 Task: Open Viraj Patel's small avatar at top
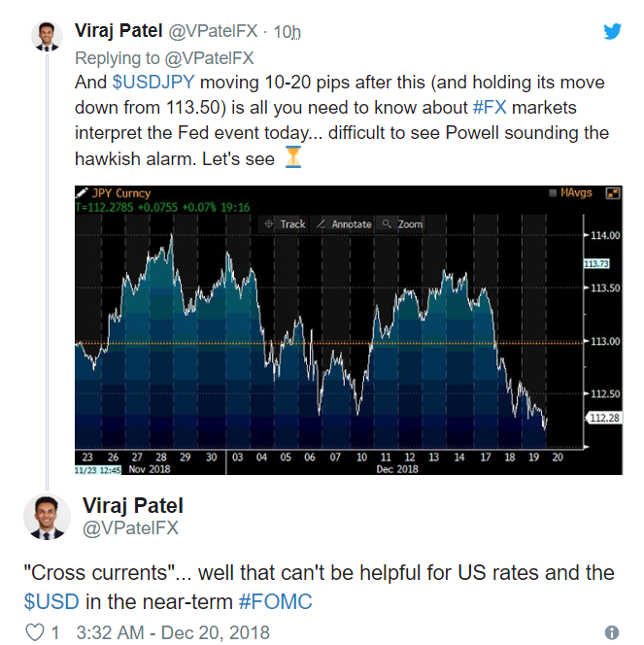pyautogui.click(x=47, y=35)
